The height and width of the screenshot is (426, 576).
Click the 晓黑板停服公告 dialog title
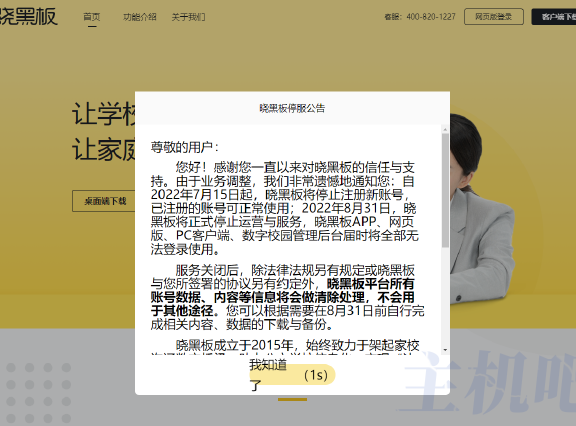pos(292,108)
